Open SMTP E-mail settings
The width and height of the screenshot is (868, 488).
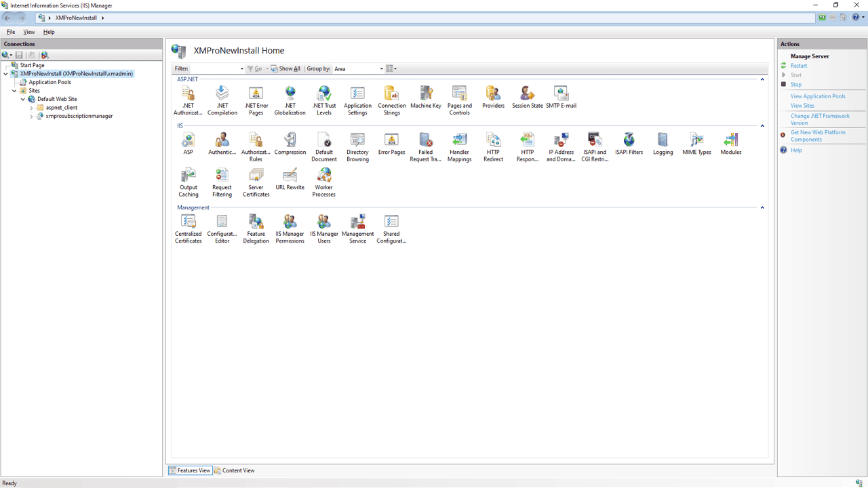[x=561, y=97]
